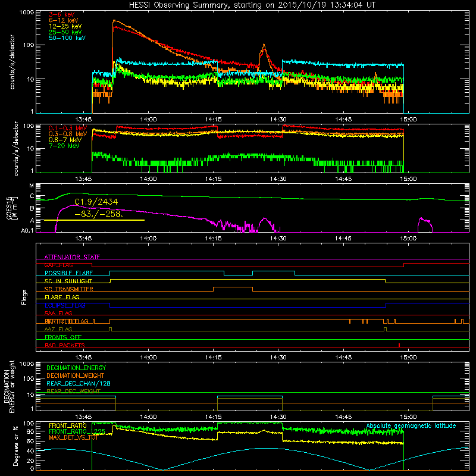
Task: Click the FRONTS_OFF flag label
Action: (x=63, y=337)
